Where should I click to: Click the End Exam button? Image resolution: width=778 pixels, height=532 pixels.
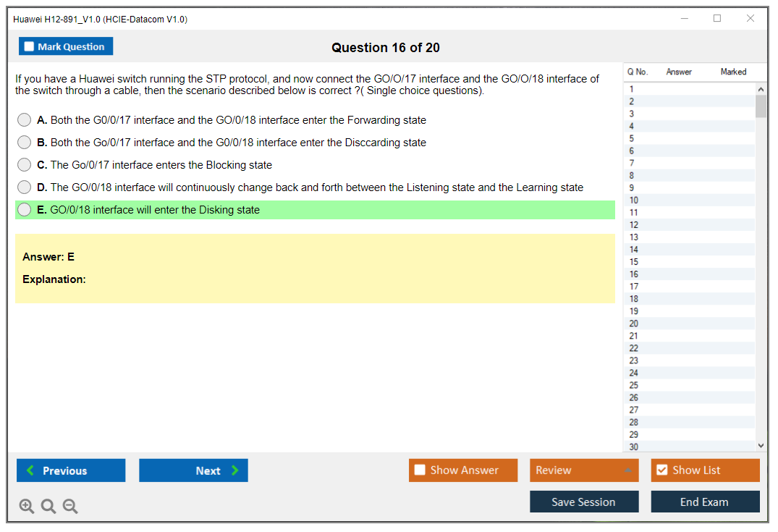tap(705, 502)
